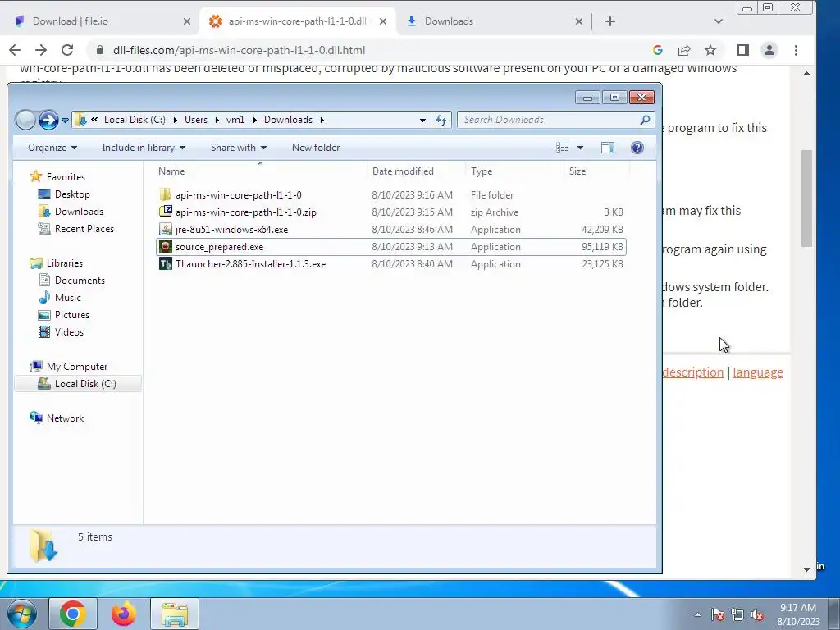The image size is (840, 630).
Task: Click the Explorer Back navigation button
Action: coord(25,120)
